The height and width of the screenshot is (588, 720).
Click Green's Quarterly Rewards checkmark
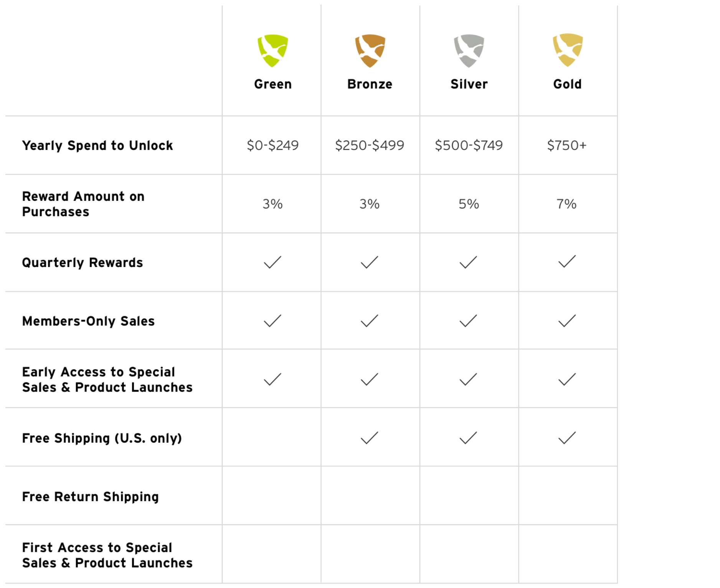coord(272,262)
